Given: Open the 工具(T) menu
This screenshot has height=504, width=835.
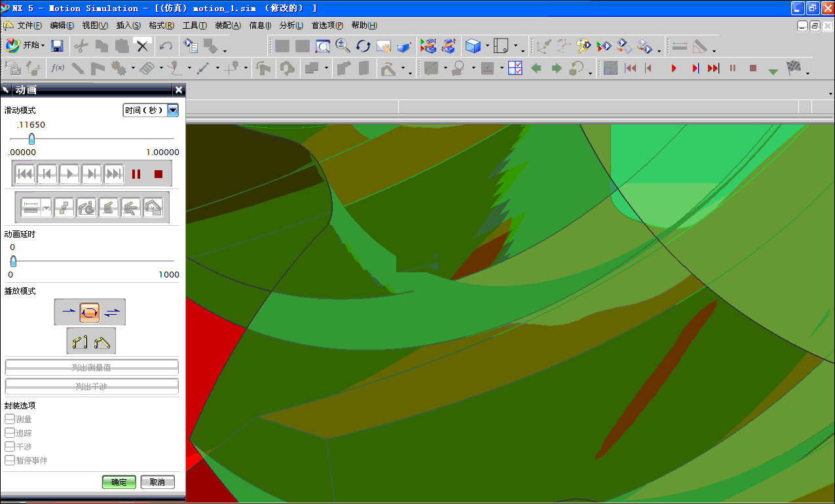Looking at the screenshot, I should [195, 26].
